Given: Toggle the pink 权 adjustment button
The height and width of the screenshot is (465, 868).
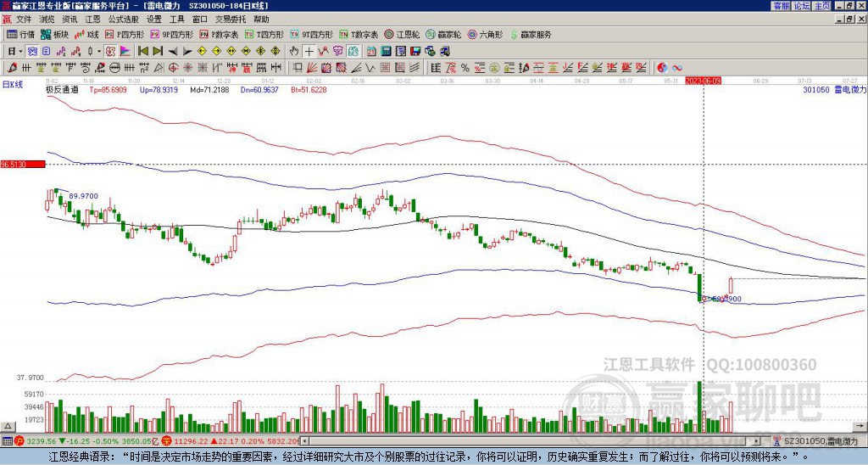Looking at the screenshot, I should coord(110,52).
